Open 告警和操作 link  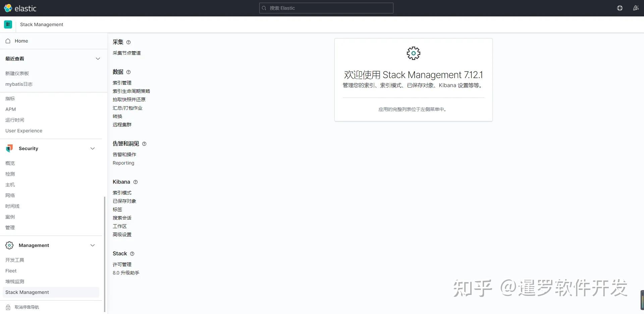tap(124, 154)
